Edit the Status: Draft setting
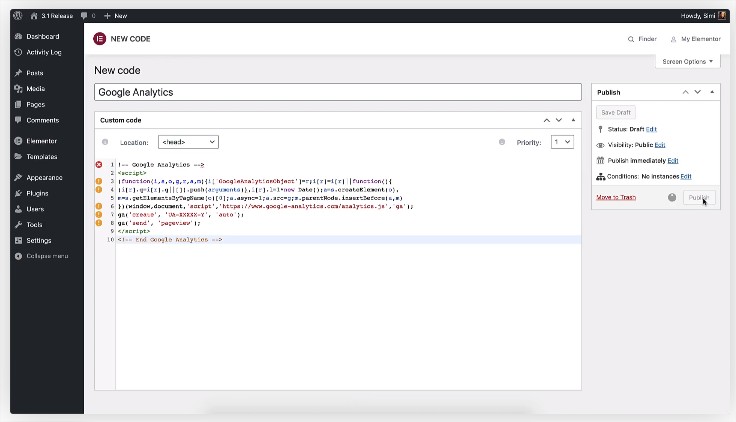Screen dimensions: 736x422 [651, 129]
